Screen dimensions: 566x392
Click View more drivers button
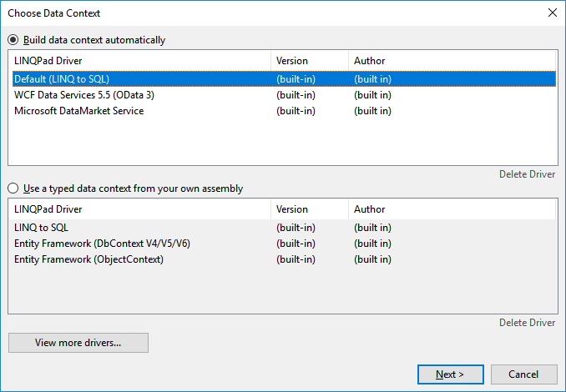point(78,343)
